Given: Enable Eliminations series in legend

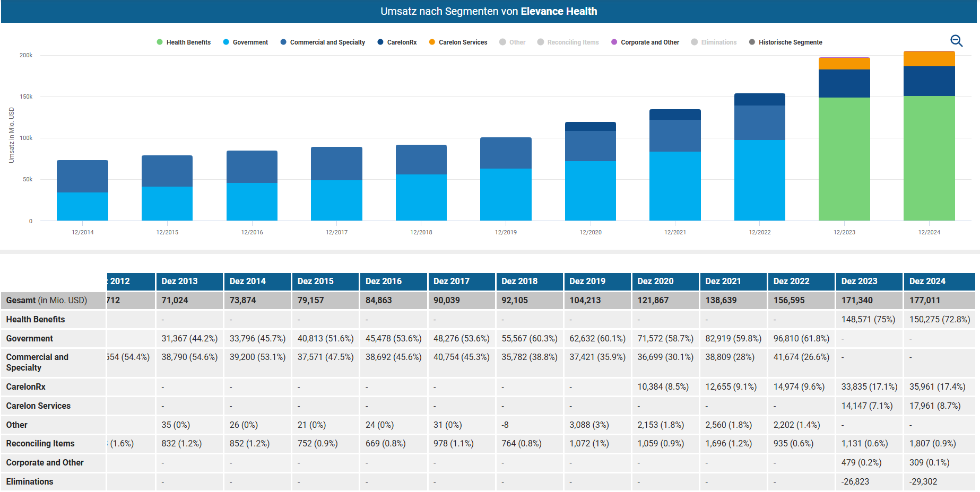Looking at the screenshot, I should 718,42.
